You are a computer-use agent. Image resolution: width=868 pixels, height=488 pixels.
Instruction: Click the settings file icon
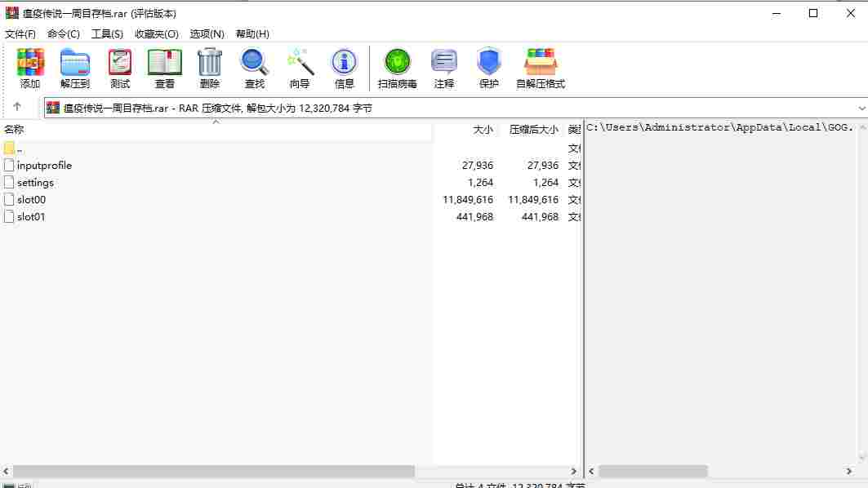pos(9,183)
